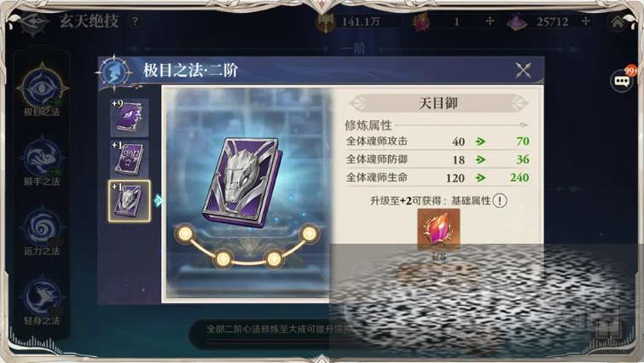Click the info icon beside 基础属性
This screenshot has height=363, width=644.
point(500,200)
